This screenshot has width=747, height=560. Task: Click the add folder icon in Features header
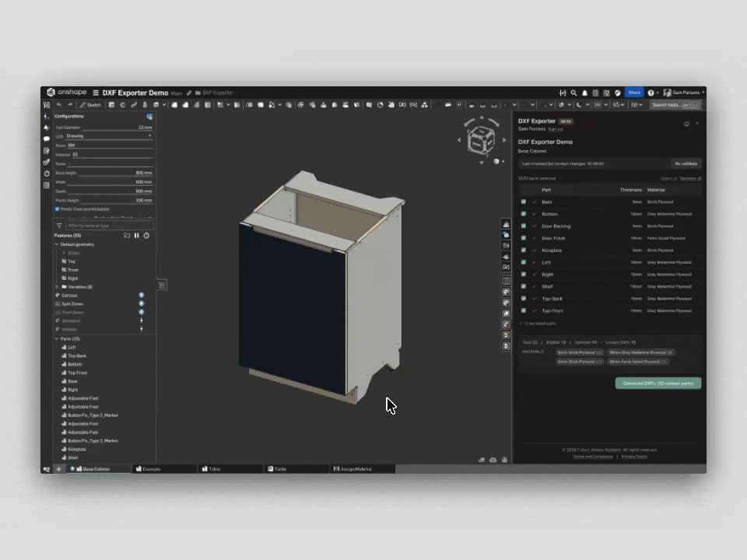(x=127, y=236)
